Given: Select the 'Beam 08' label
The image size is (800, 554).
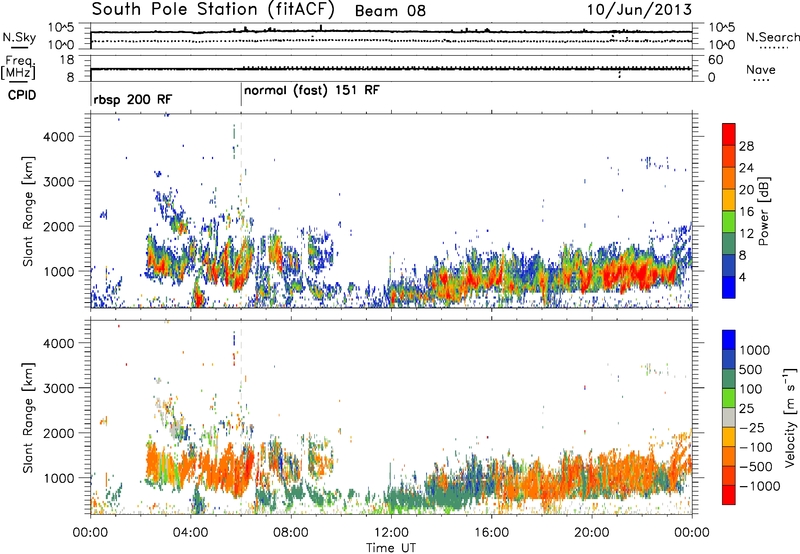Looking at the screenshot, I should point(390,11).
